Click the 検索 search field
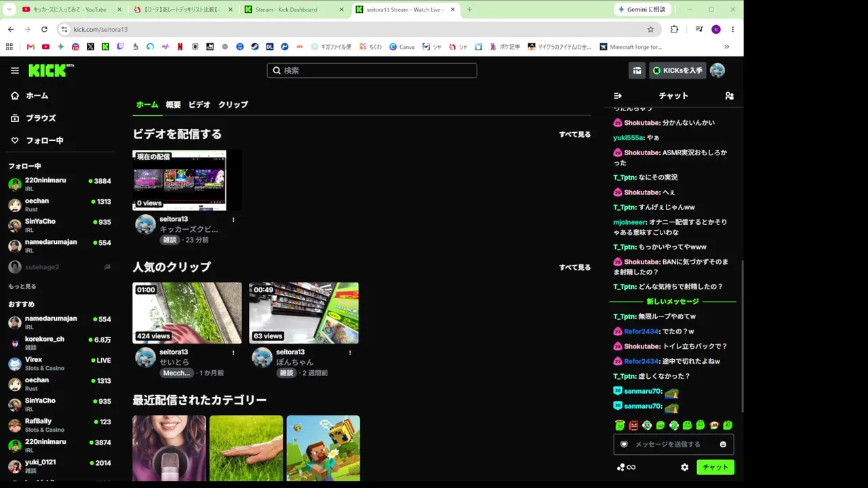Screen dimensions: 868x488 pos(372,70)
